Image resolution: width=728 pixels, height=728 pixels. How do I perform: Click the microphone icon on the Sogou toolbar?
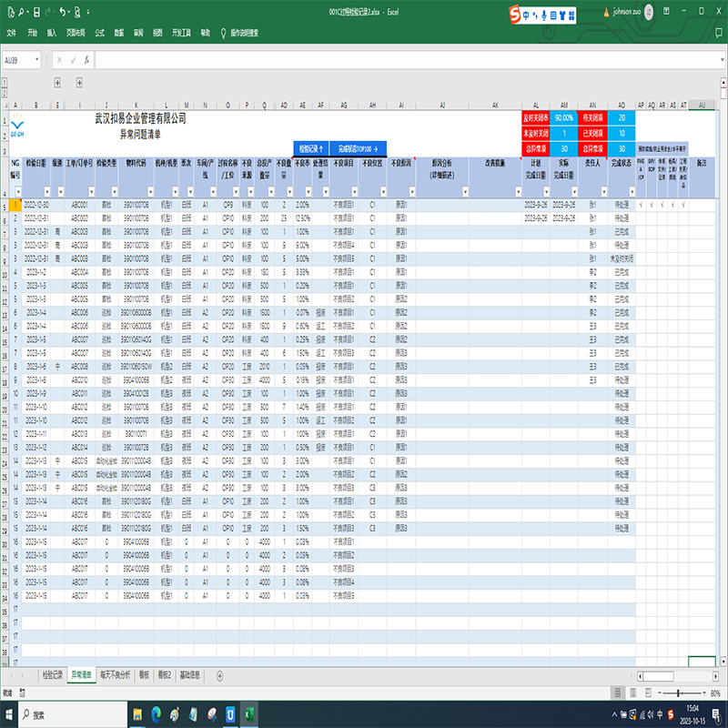543,15
